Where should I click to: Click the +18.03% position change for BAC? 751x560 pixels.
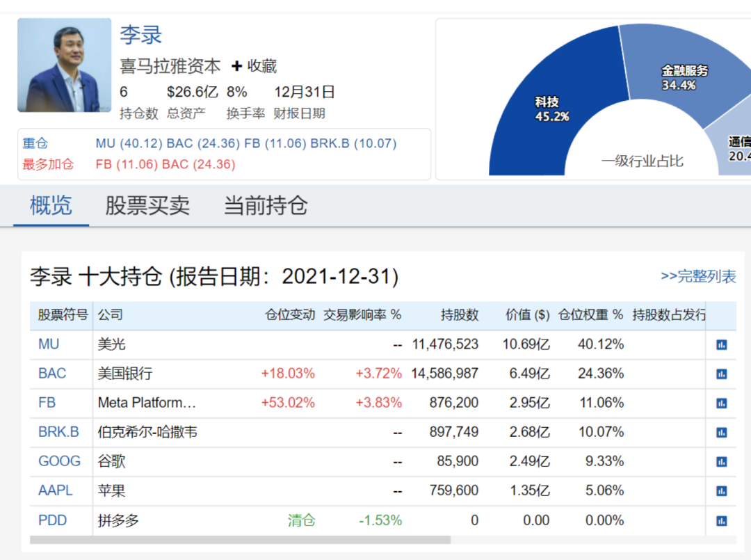(288, 373)
